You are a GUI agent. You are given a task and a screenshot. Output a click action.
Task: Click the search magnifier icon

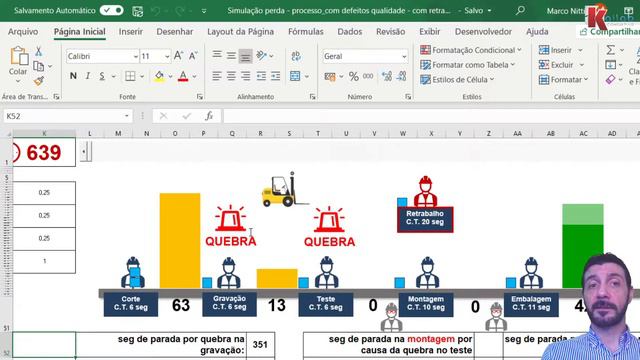coord(520,11)
